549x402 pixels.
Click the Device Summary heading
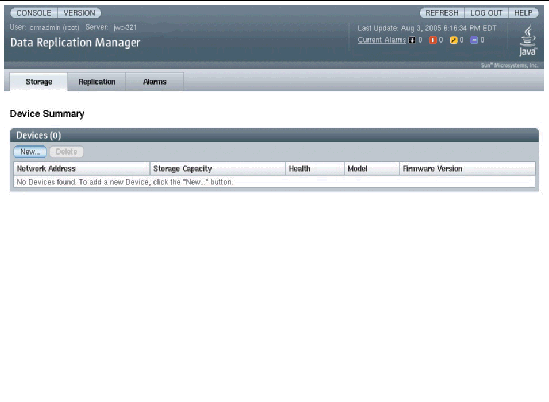[x=47, y=113]
